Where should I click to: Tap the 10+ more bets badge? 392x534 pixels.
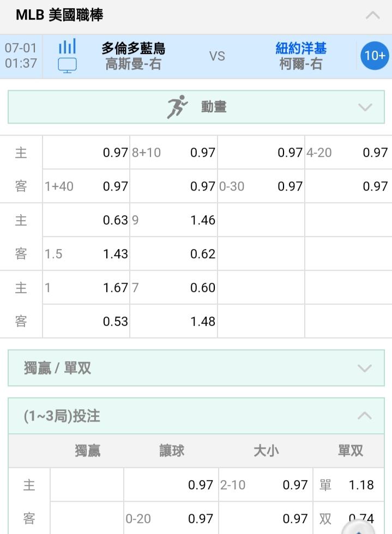click(375, 56)
